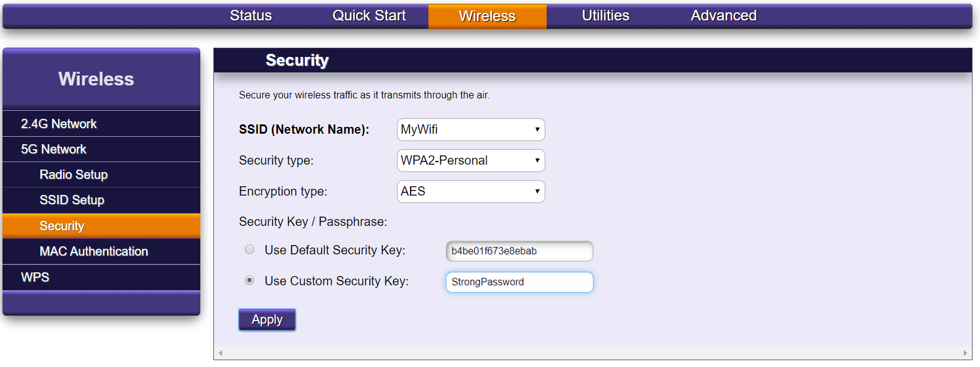Go to the Advanced tab
This screenshot has height=367, width=980.
point(723,16)
